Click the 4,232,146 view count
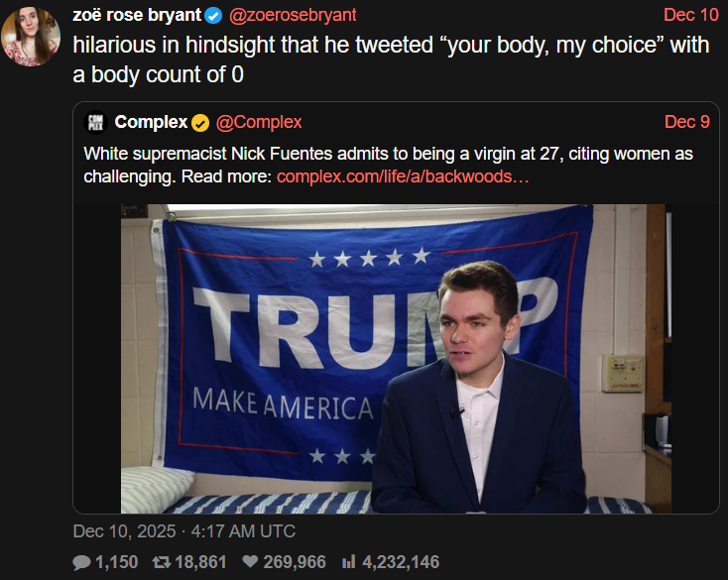The height and width of the screenshot is (580, 728). click(x=401, y=562)
